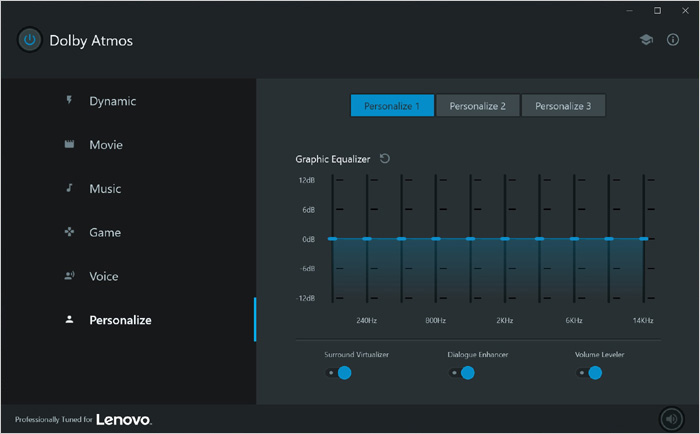Click the -12dB scale label
700x434 pixels.
[305, 298]
